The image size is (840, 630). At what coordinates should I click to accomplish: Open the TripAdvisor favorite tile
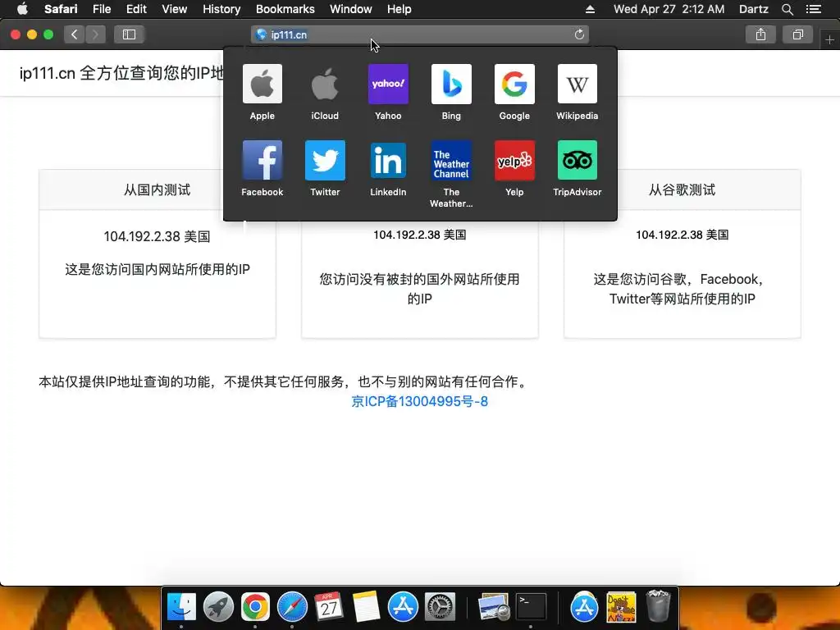[577, 160]
